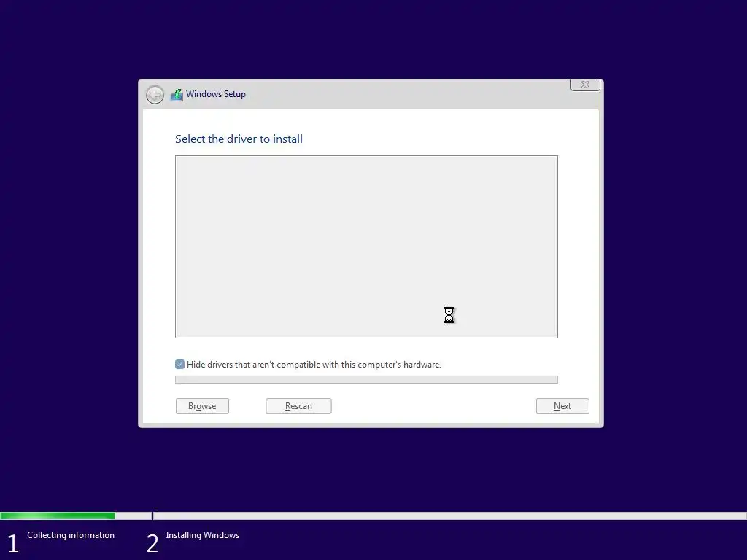Image resolution: width=747 pixels, height=560 pixels.
Task: Go back using the round arrow button
Action: coord(155,95)
